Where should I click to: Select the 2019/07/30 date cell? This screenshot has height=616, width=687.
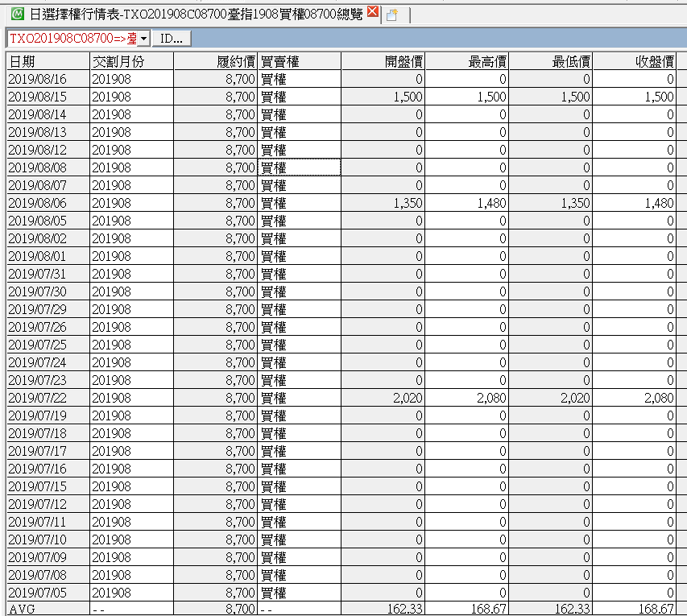pos(48,291)
